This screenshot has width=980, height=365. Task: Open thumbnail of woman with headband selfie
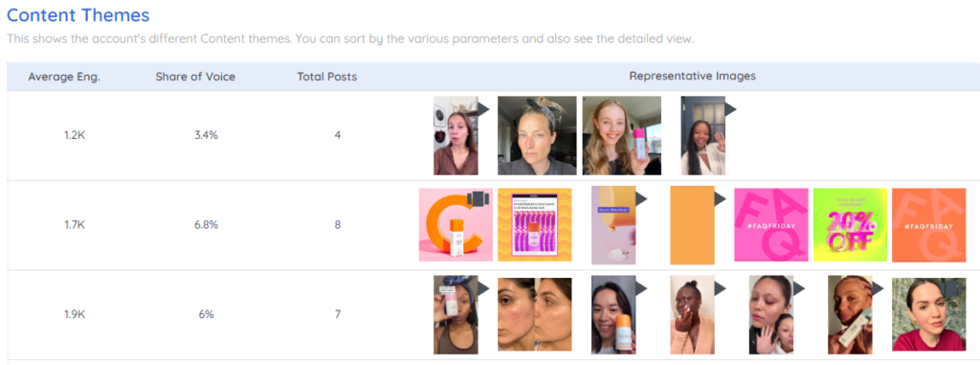[x=537, y=135]
